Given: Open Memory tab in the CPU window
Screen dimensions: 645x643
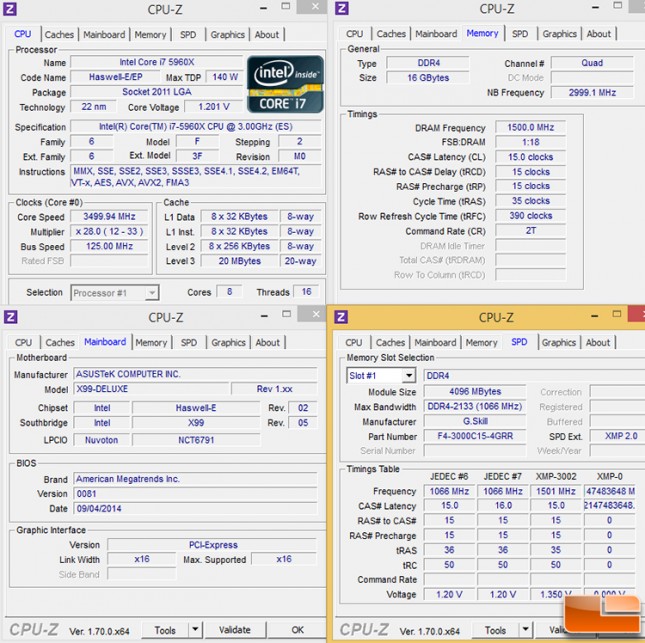Looking at the screenshot, I should [150, 35].
